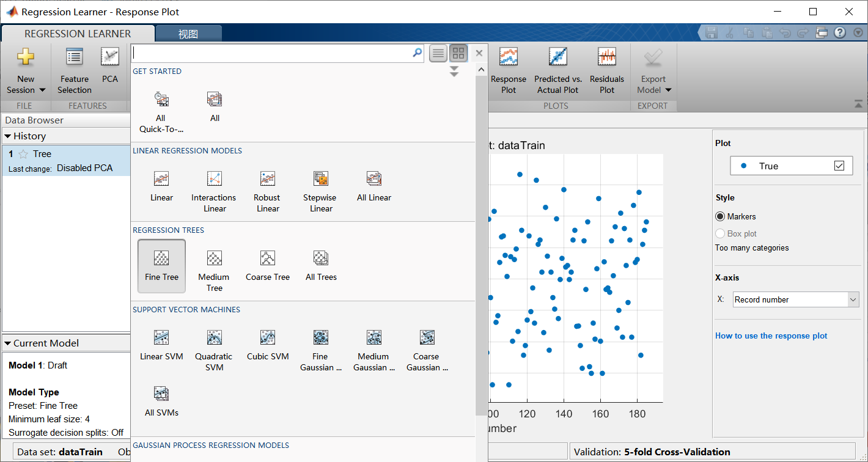
Task: Click 'Model 1: Draft' text
Action: tap(38, 365)
